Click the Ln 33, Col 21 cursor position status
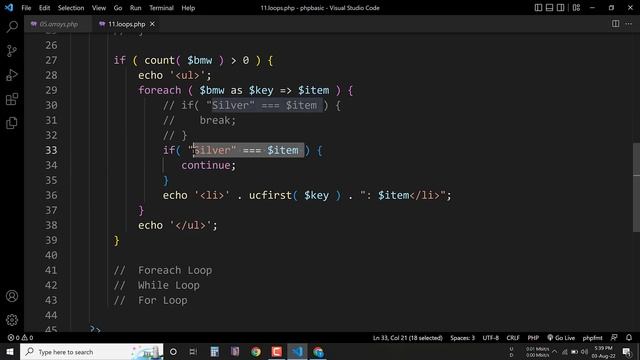 coord(408,338)
